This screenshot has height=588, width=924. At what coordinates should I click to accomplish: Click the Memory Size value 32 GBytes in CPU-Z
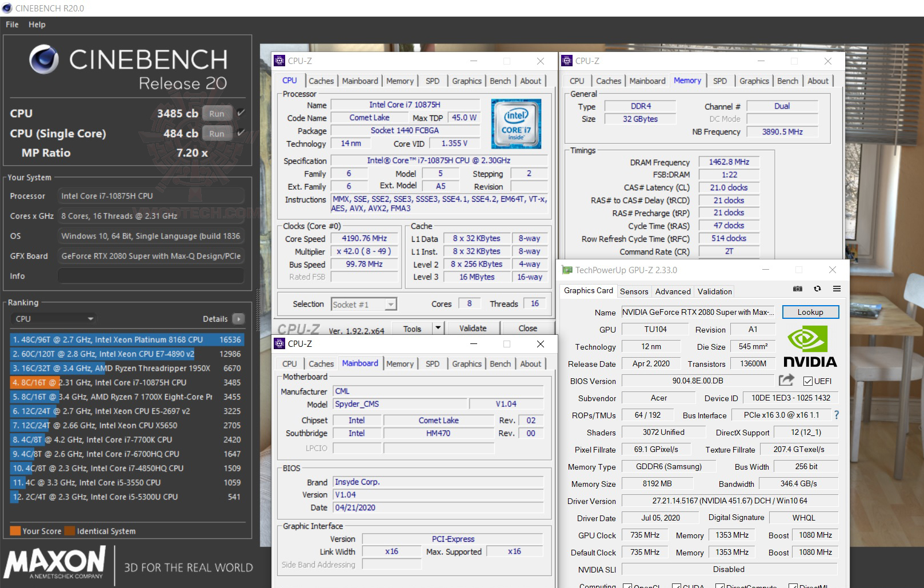(640, 119)
